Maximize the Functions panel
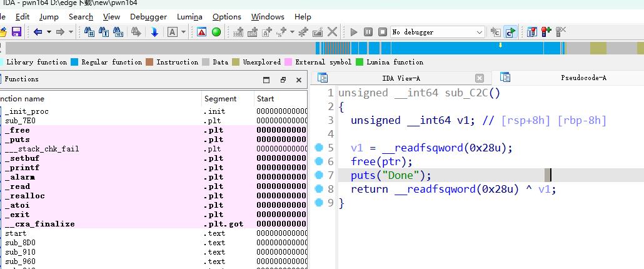The width and height of the screenshot is (644, 269). pyautogui.click(x=266, y=80)
